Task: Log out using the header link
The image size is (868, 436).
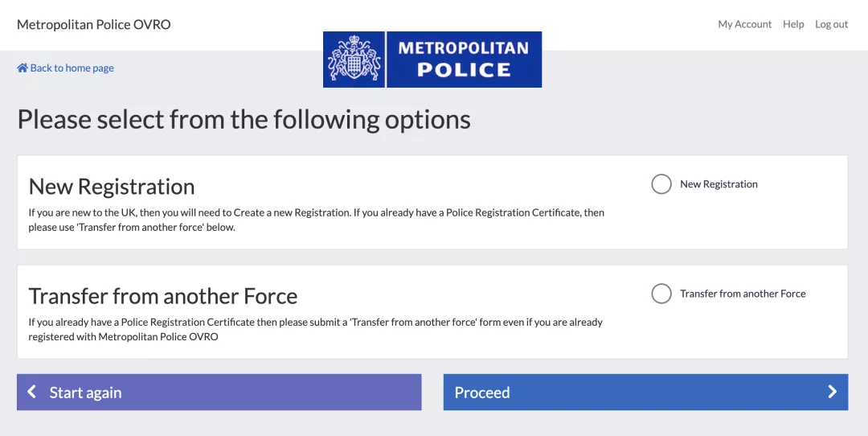Action: click(832, 24)
